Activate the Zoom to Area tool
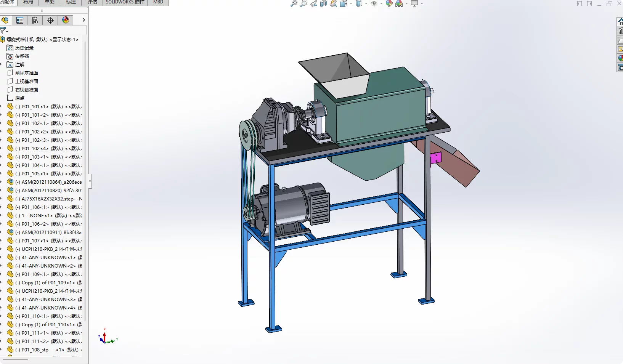Viewport: 623px width, 364px height. tap(304, 3)
